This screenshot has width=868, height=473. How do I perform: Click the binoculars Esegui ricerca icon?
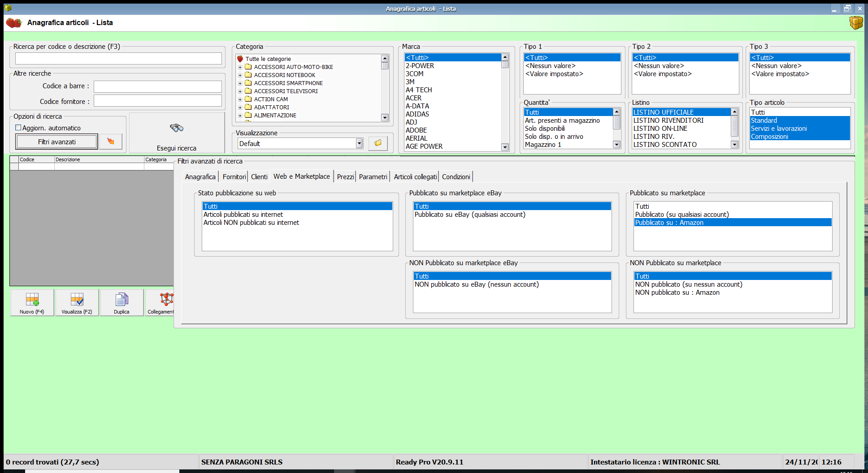tap(177, 128)
